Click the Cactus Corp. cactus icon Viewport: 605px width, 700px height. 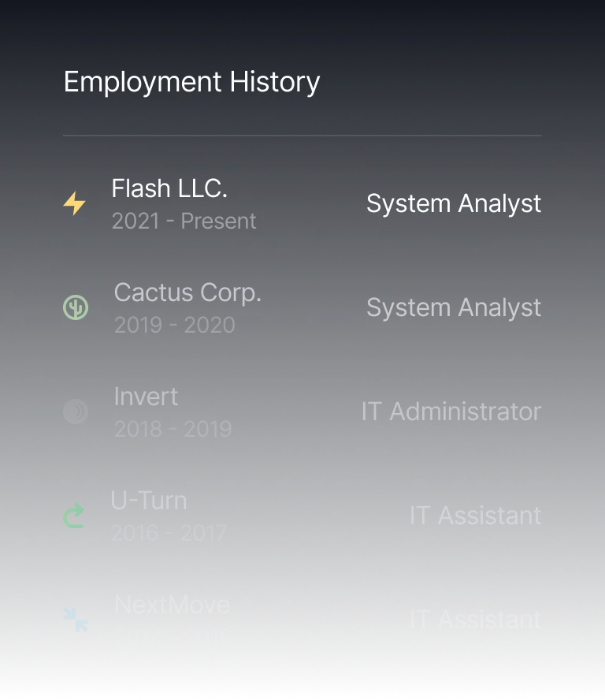coord(76,307)
